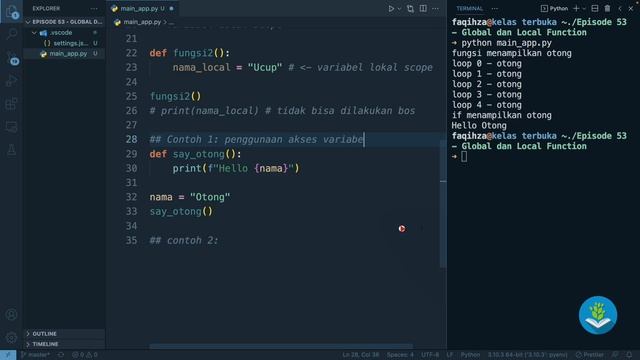
Task: Create a new terminal with plus icon
Action: coord(576,9)
